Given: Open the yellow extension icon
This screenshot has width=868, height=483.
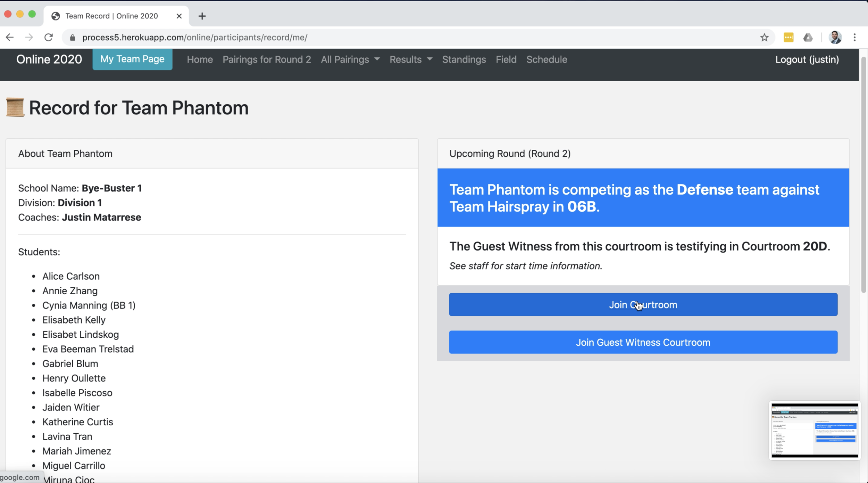Looking at the screenshot, I should (x=788, y=37).
